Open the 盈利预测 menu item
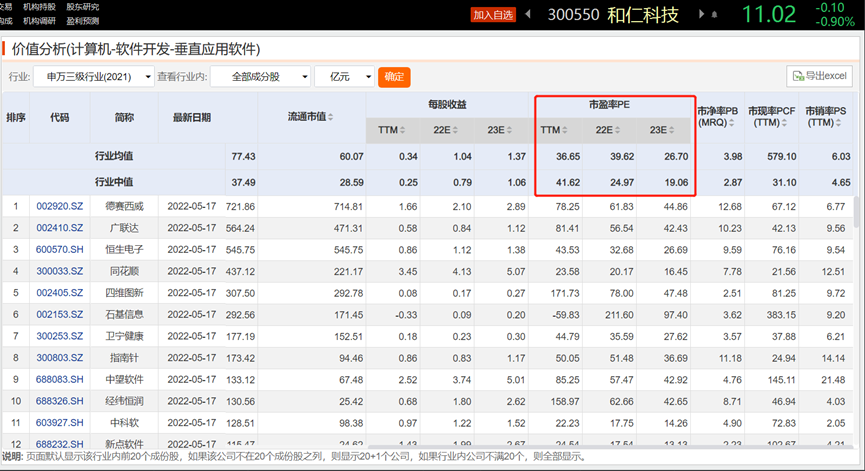Image resolution: width=865 pixels, height=471 pixels. (82, 20)
